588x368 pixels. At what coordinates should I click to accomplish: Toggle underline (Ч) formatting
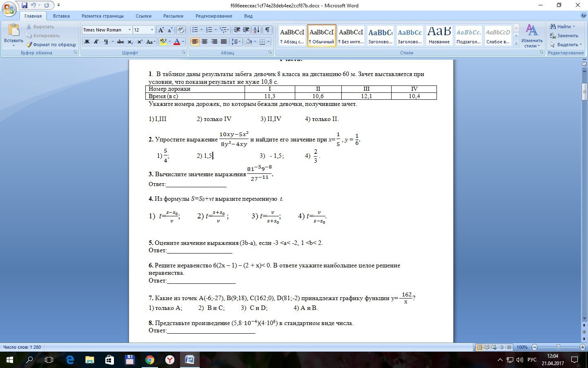point(106,42)
